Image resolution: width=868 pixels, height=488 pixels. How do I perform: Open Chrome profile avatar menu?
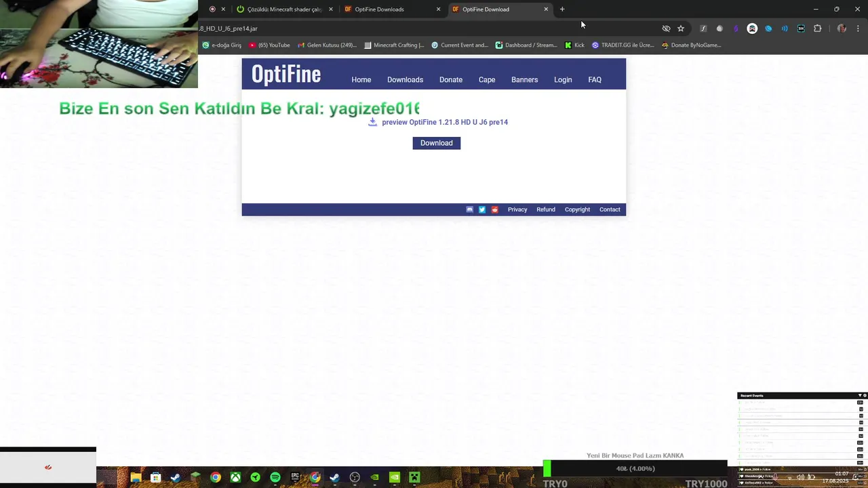pyautogui.click(x=842, y=28)
